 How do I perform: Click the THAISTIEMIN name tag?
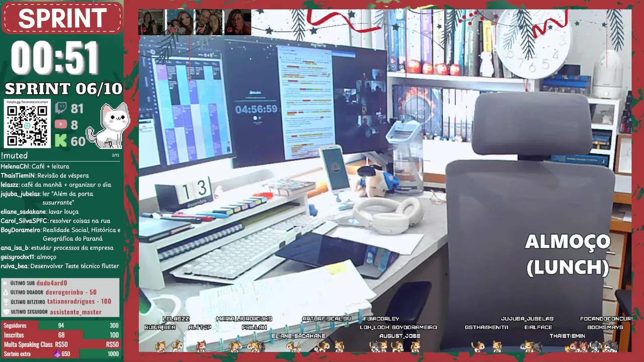[567, 336]
